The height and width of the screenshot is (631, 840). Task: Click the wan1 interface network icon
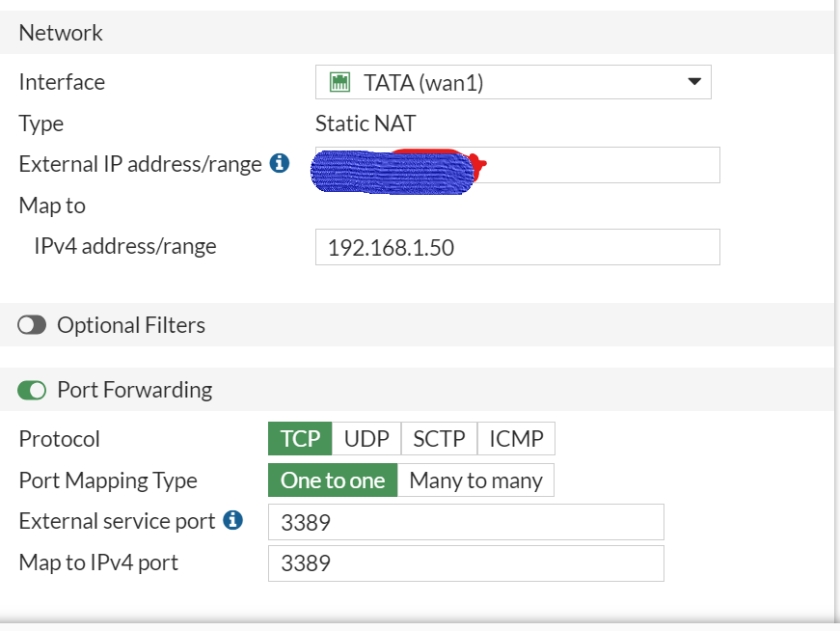339,83
